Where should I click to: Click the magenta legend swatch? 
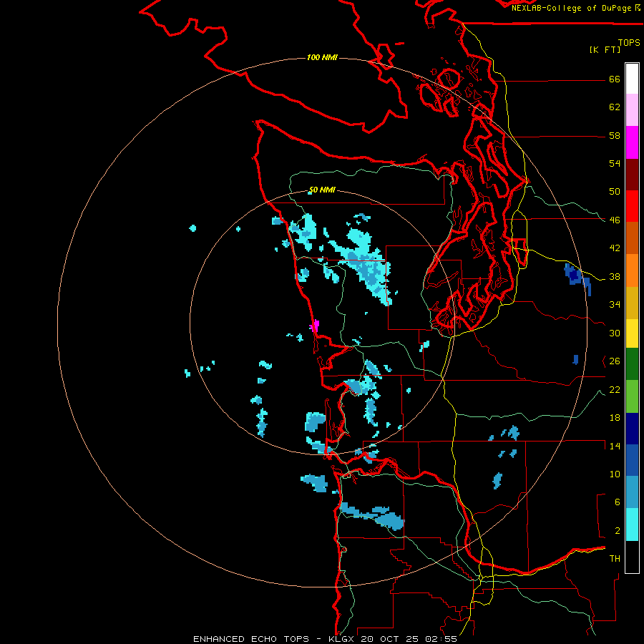(x=632, y=142)
